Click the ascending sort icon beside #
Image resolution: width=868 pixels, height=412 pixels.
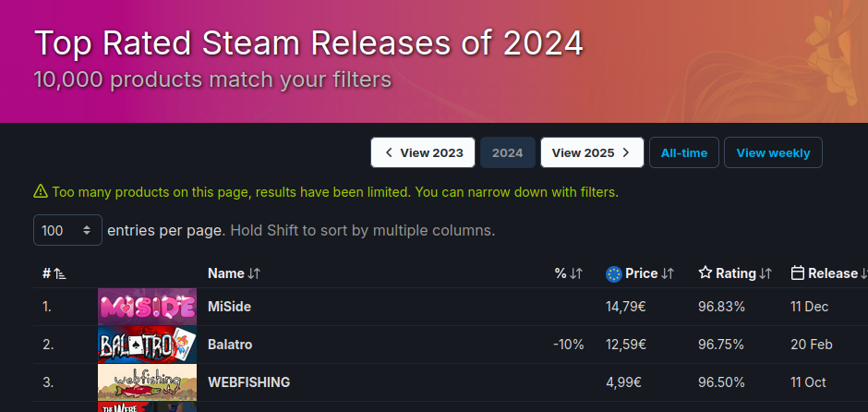[x=60, y=273]
